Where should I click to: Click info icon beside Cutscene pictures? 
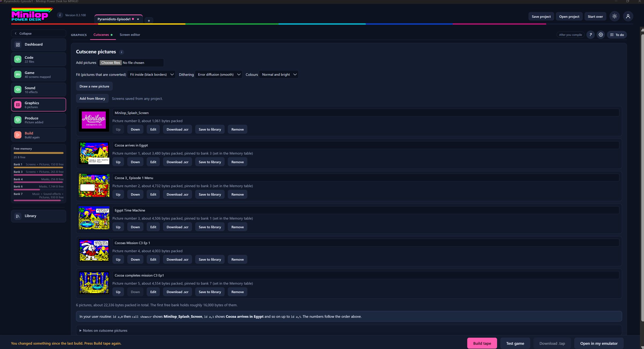(x=121, y=52)
